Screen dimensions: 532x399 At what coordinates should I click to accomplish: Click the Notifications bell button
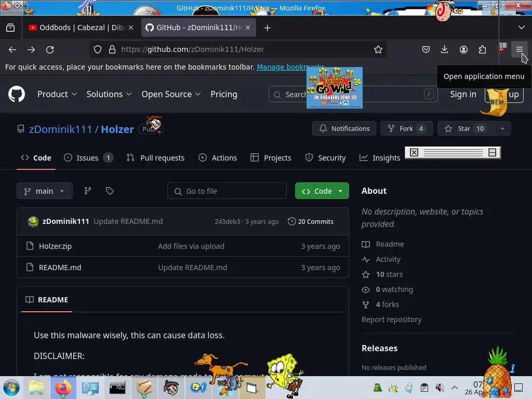[x=344, y=129]
